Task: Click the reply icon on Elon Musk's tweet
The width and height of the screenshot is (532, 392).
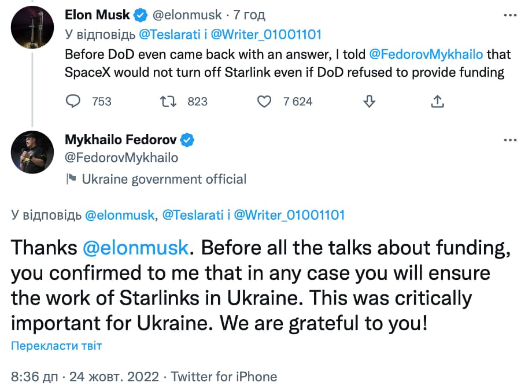Action: point(73,101)
